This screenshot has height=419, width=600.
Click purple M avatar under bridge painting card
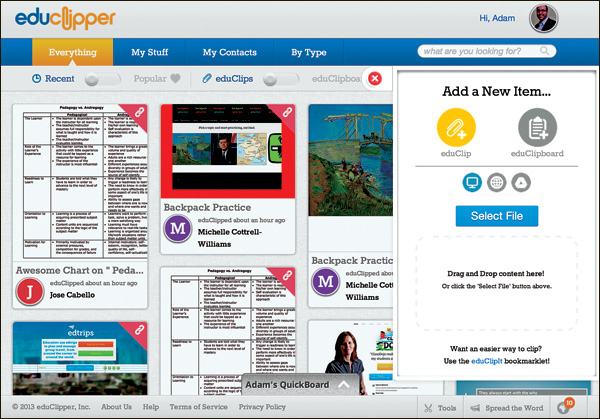pyautogui.click(x=326, y=282)
